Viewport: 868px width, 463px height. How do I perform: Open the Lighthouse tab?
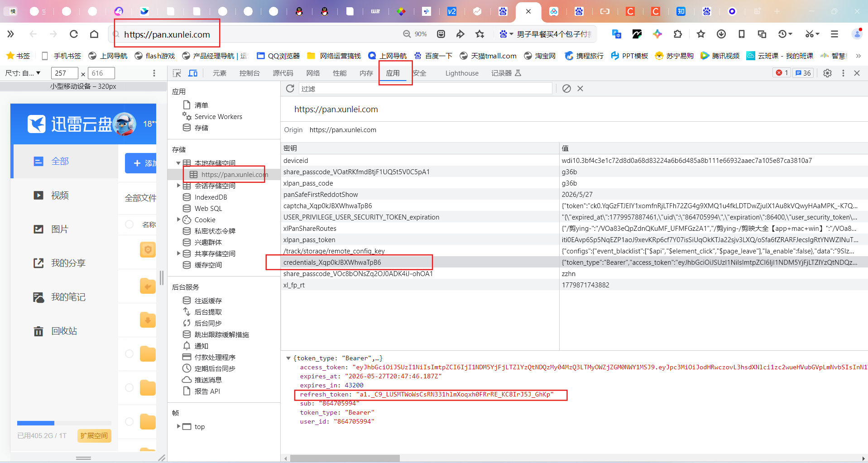point(462,73)
